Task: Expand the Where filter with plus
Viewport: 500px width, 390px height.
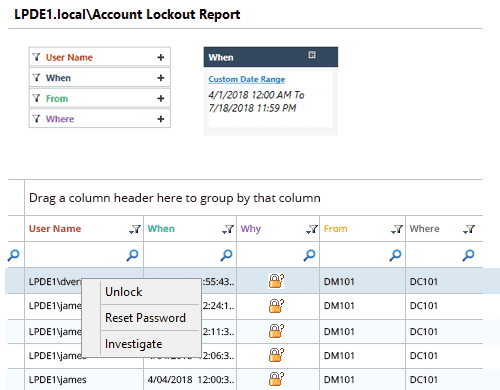Action: click(161, 119)
